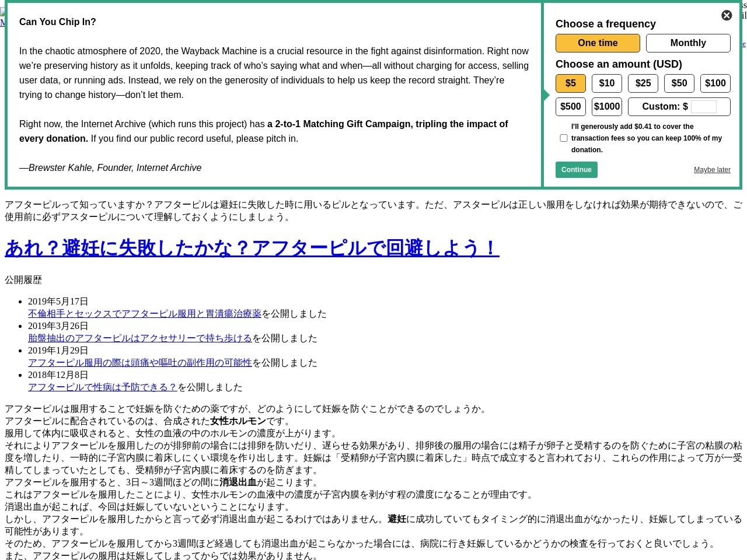The height and width of the screenshot is (560, 747).
Task: Choose the $1000 donation amount
Action: point(607,107)
